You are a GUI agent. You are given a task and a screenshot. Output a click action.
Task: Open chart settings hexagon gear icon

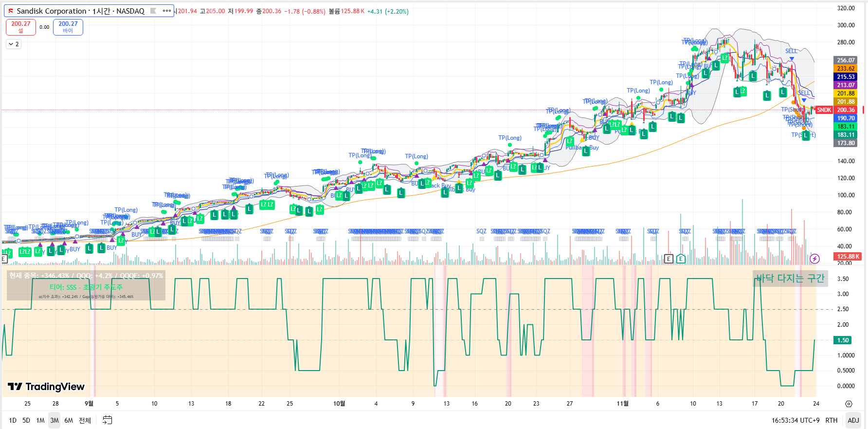point(849,404)
